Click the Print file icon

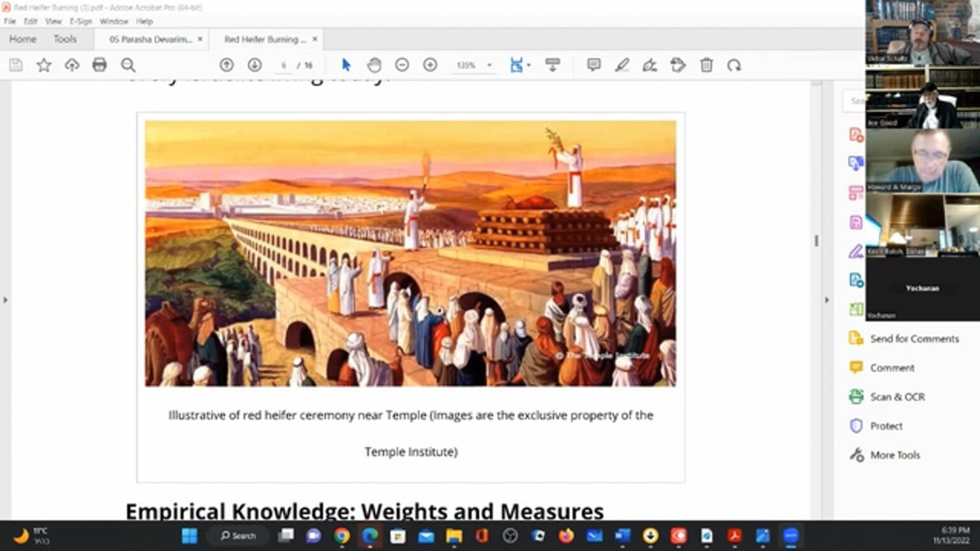tap(100, 65)
